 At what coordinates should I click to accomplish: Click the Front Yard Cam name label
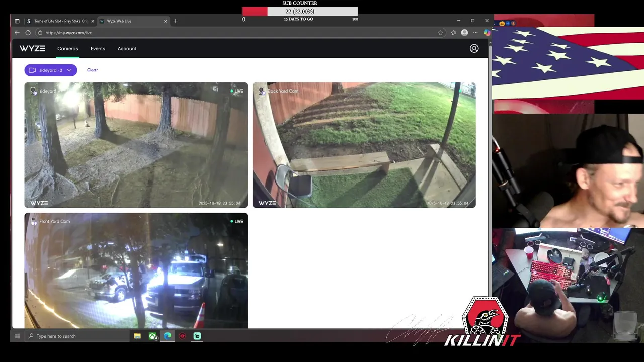(55, 221)
